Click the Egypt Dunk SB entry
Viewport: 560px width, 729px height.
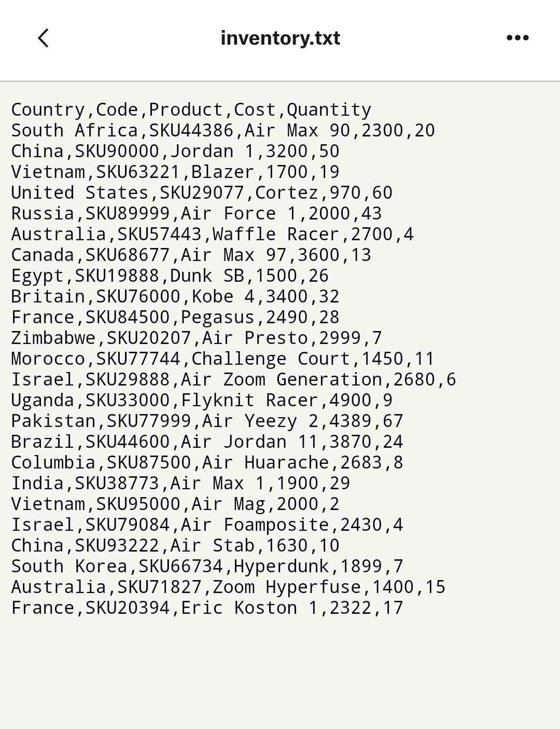click(x=170, y=275)
